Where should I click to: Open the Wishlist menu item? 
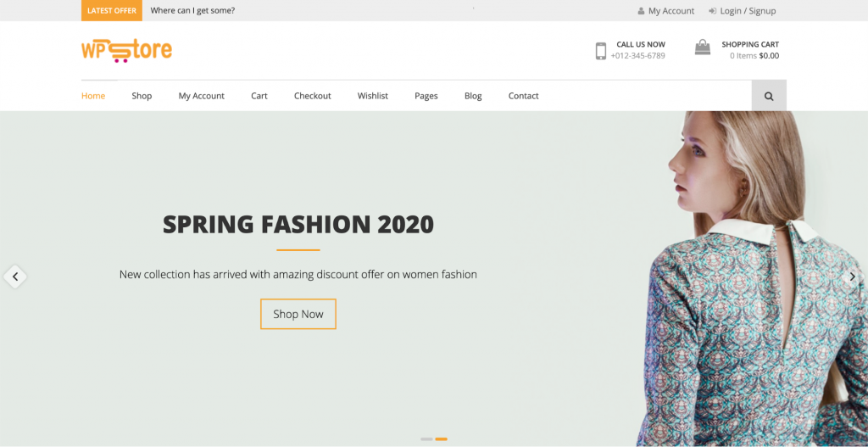point(373,96)
